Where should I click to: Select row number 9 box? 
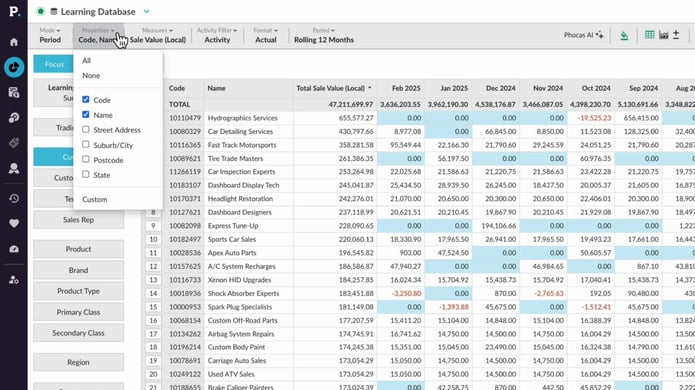[153, 226]
